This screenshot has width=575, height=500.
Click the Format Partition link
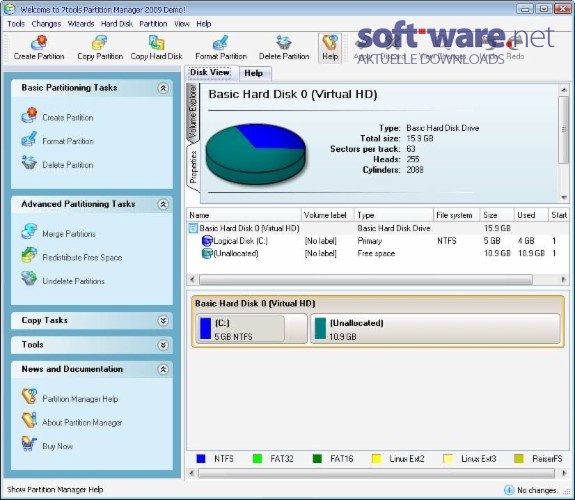point(68,141)
